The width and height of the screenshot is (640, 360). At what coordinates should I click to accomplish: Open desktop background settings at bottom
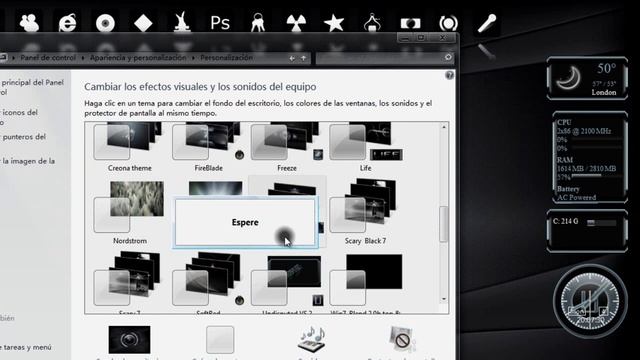129,340
